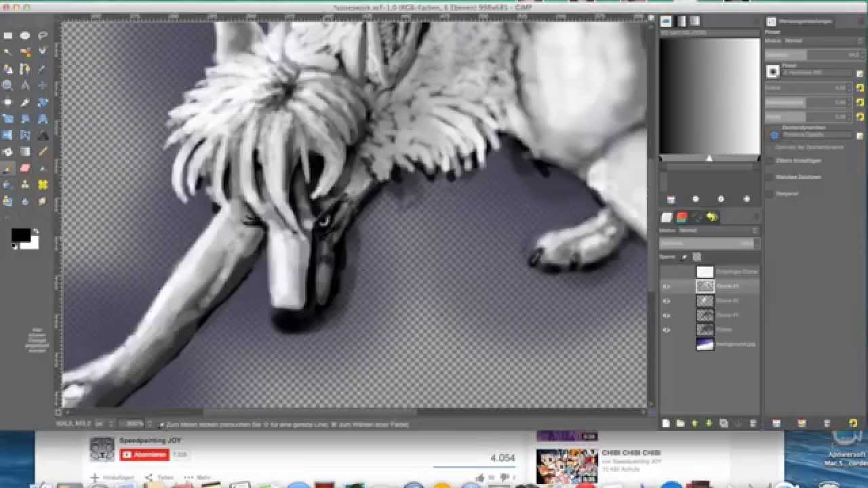Select the Blend gradient tool
Screen dimensions: 868x488
25,152
